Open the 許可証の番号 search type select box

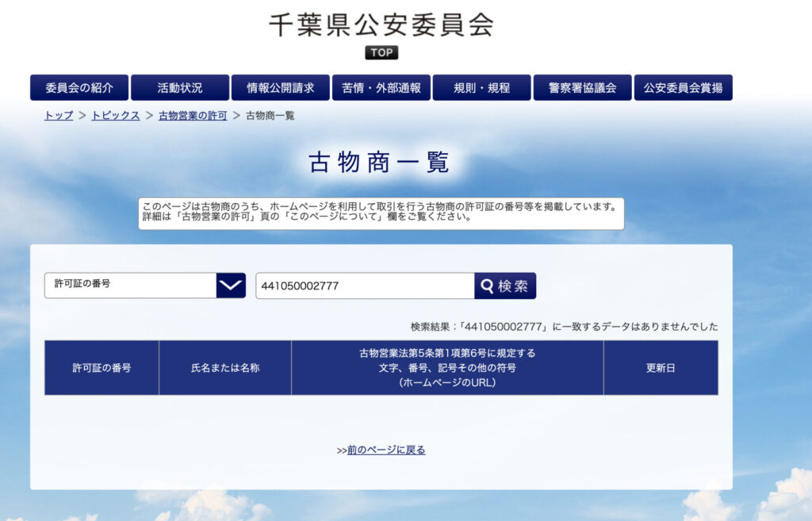(x=131, y=285)
